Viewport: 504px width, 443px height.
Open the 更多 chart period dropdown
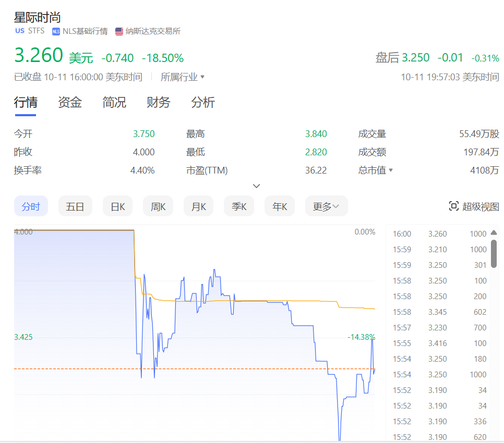(x=326, y=206)
